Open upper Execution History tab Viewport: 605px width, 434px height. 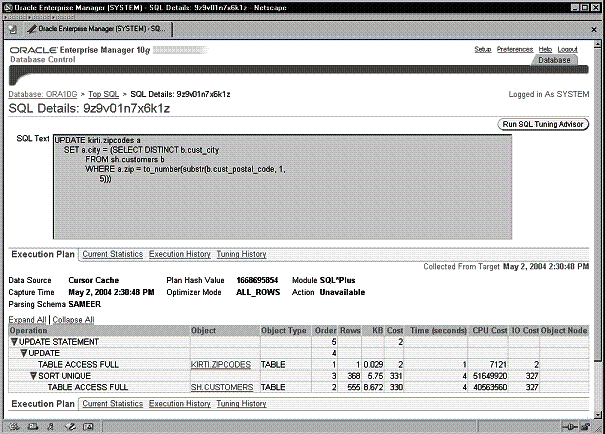[x=180, y=254]
